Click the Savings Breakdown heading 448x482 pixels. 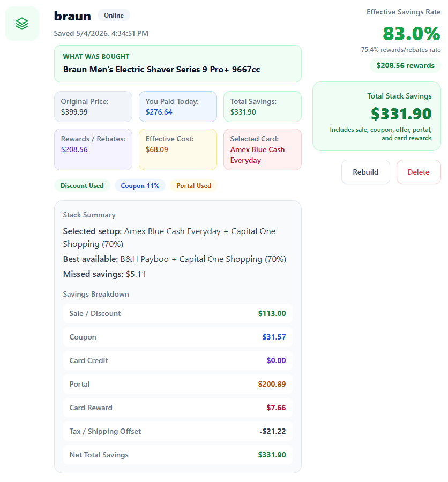tap(96, 294)
